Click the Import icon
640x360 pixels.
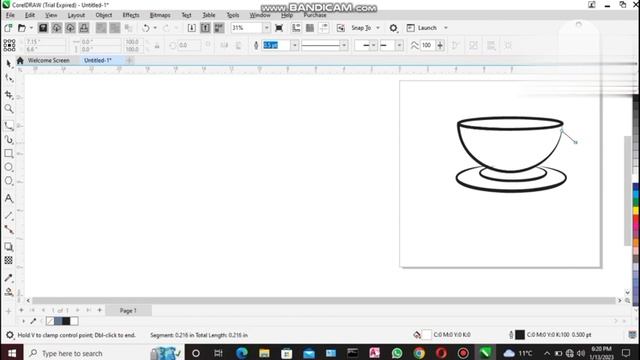pyautogui.click(x=191, y=28)
